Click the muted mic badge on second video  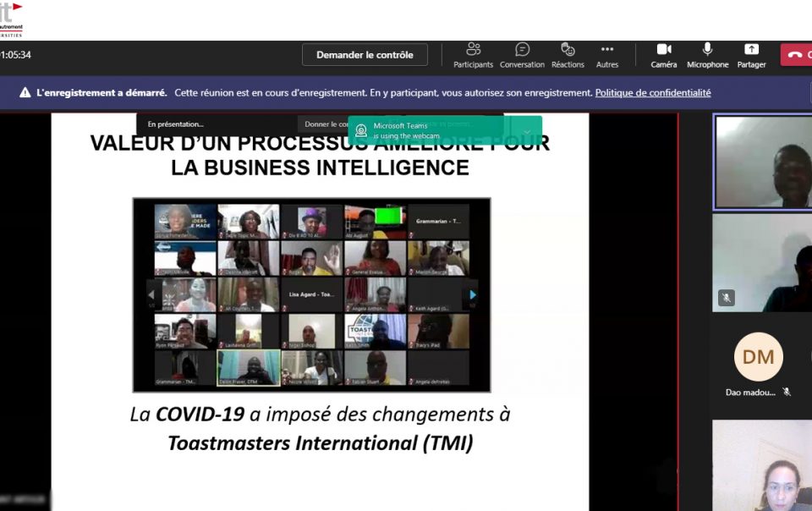pyautogui.click(x=726, y=298)
